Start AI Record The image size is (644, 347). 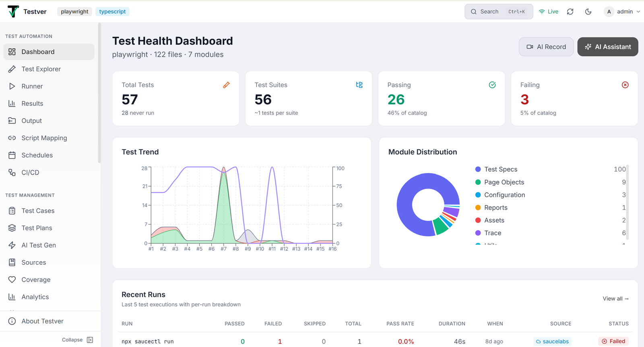(x=546, y=47)
